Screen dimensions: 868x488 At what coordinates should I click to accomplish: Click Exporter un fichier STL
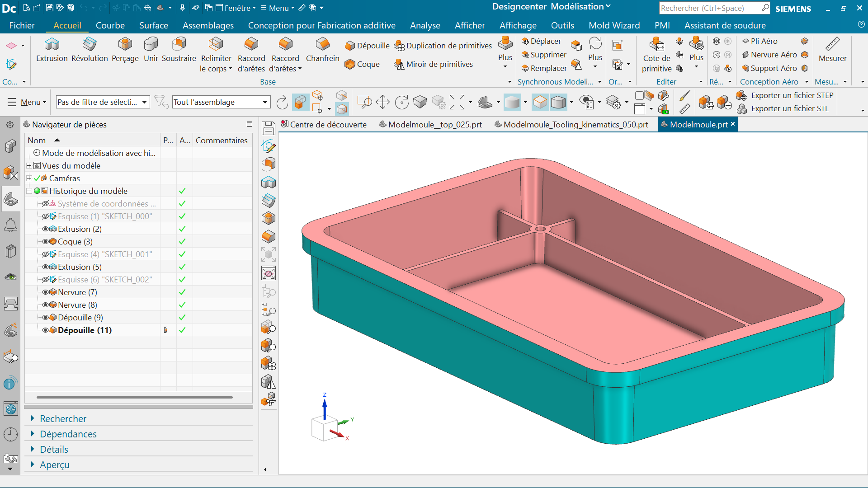[x=783, y=108]
